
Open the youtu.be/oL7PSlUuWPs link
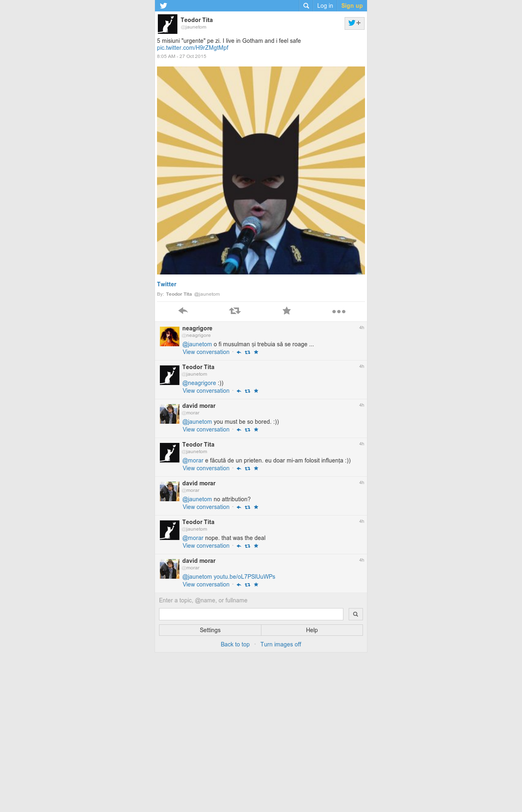[244, 577]
